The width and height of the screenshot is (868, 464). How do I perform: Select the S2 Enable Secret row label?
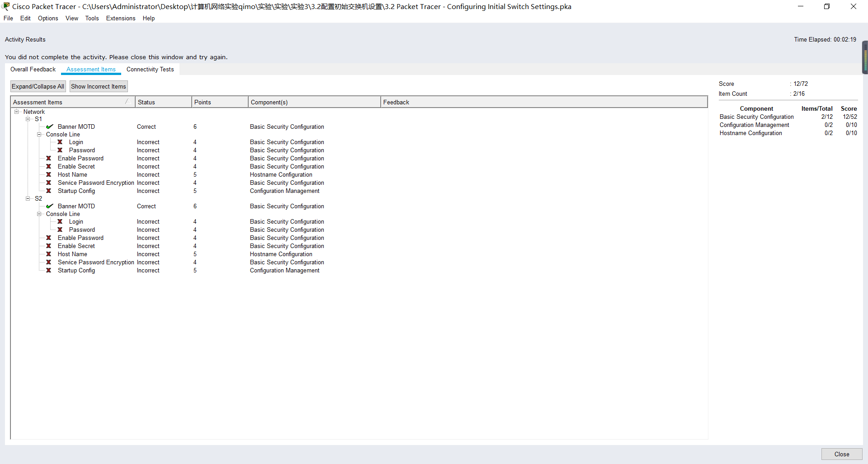point(76,246)
